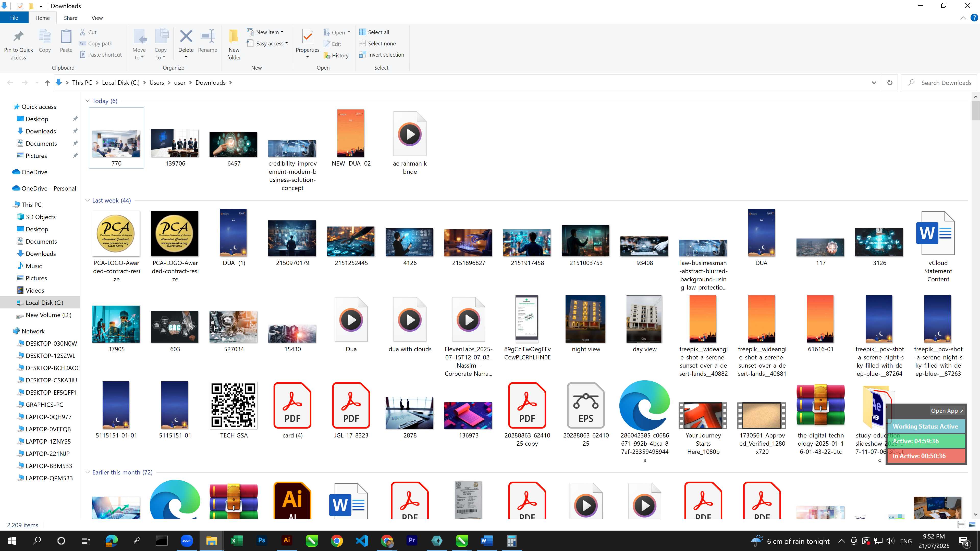The image size is (980, 551).
Task: Click the Rename icon
Action: pos(208,36)
